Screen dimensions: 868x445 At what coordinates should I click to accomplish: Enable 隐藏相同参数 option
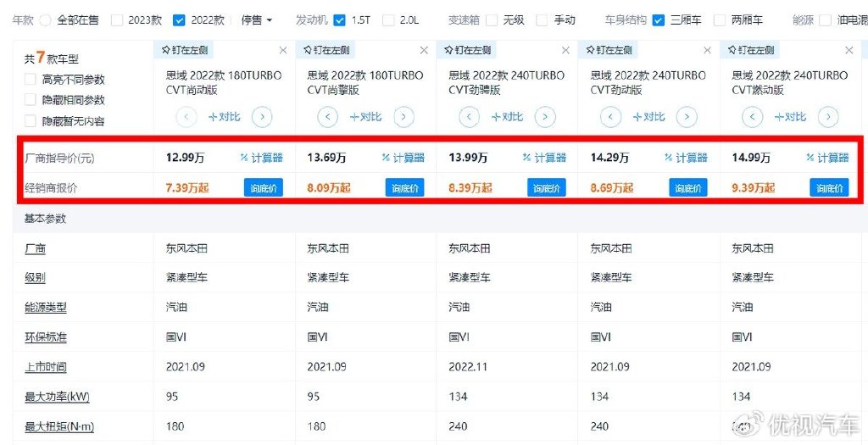31,100
